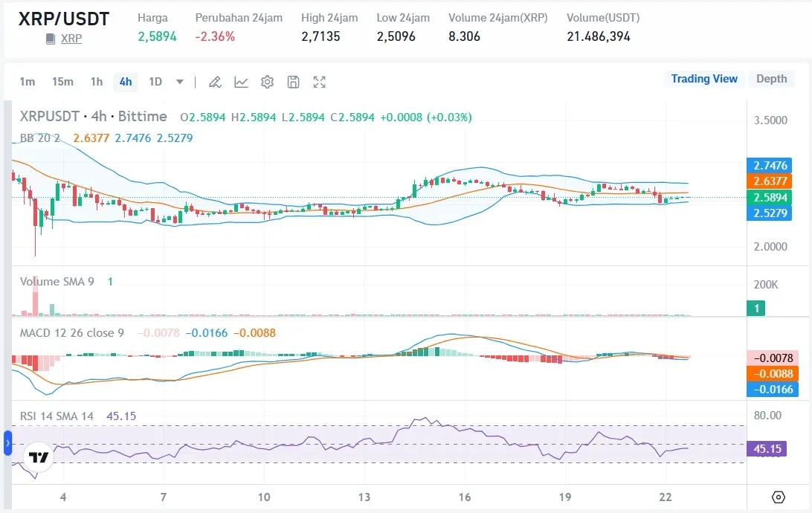
Task: Open the more timeframes dropdown arrow
Action: tap(180, 82)
